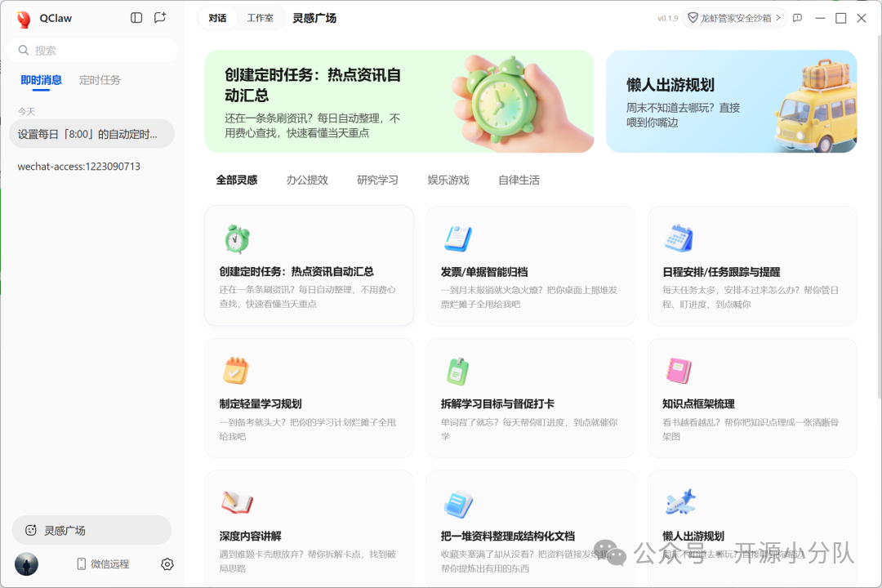Viewport: 882px width, 588px height.
Task: Click the invoice icon on 发票/单据智能归档 card
Action: (457, 238)
